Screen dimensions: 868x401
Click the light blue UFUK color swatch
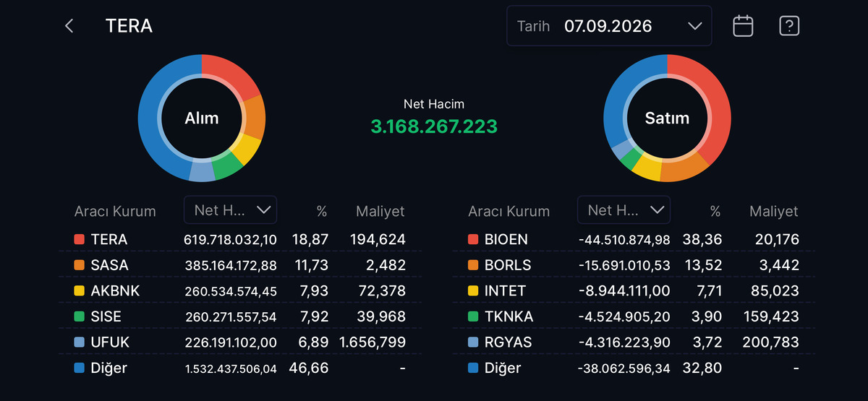click(x=80, y=342)
